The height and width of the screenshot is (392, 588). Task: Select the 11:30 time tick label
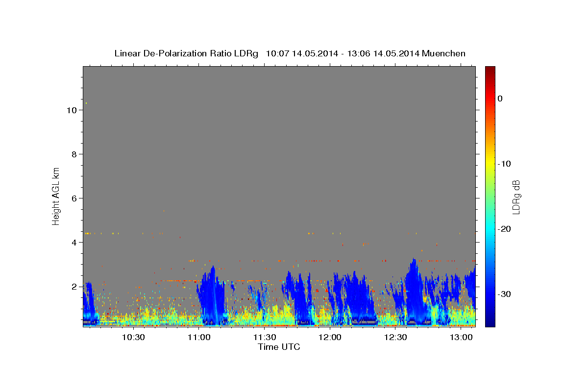pos(265,337)
